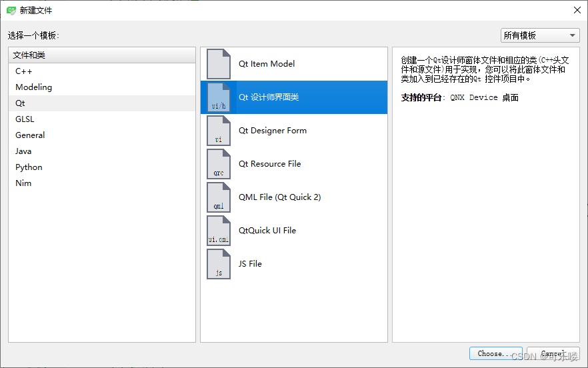Click the qrc icon for Qt Resource File
The height and width of the screenshot is (368, 588).
click(219, 164)
